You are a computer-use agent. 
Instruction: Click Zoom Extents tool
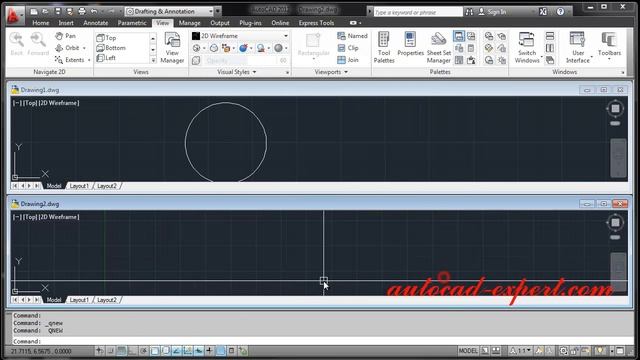[69, 60]
